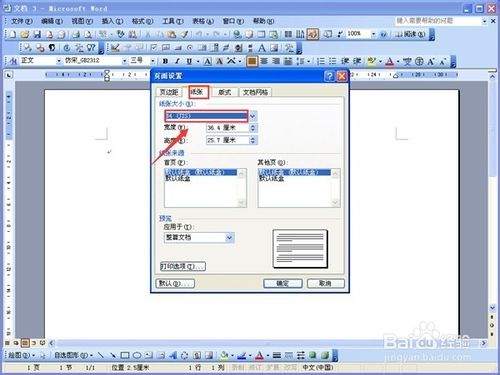Switch to the 版式 tab in Page Setup
The image size is (500, 375).
click(224, 92)
